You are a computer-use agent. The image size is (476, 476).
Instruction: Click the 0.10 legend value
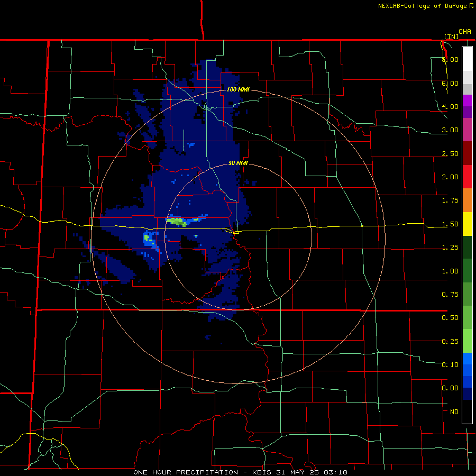450,365
